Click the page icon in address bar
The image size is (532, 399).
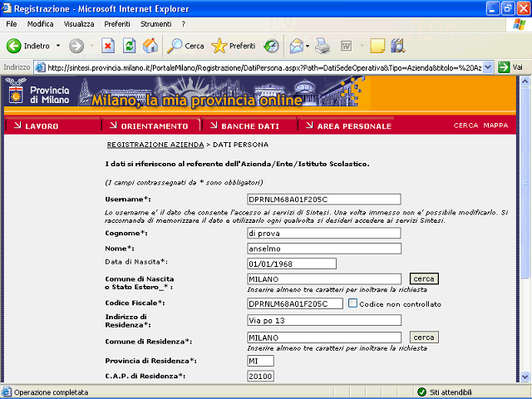pos(41,67)
